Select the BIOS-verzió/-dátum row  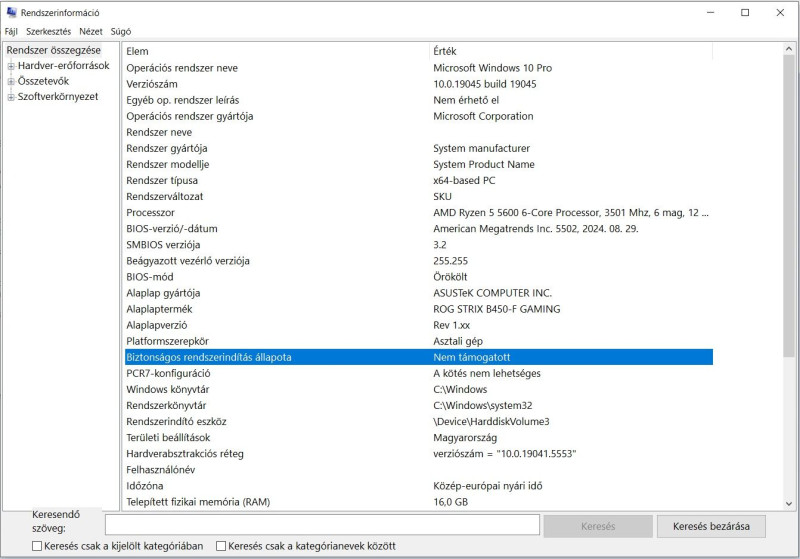click(418, 228)
